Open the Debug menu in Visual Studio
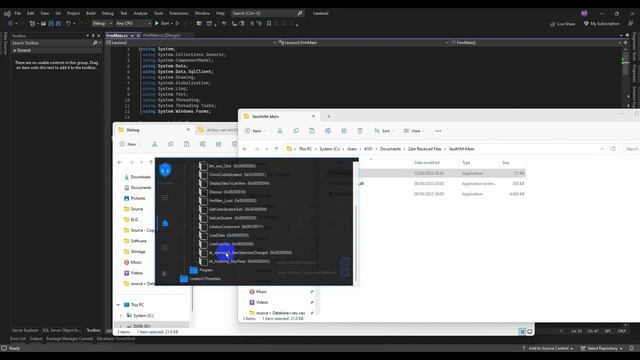The height and width of the screenshot is (360, 640). pyautogui.click(x=108, y=13)
